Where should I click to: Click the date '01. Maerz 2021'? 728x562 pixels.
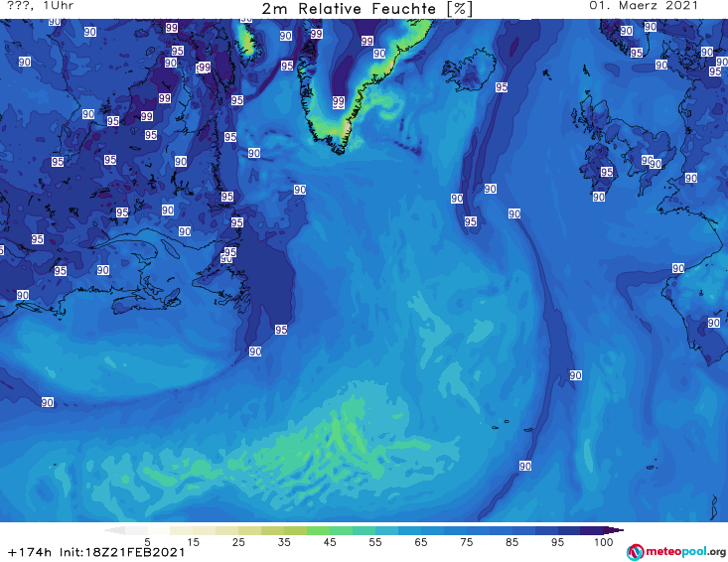pos(644,6)
